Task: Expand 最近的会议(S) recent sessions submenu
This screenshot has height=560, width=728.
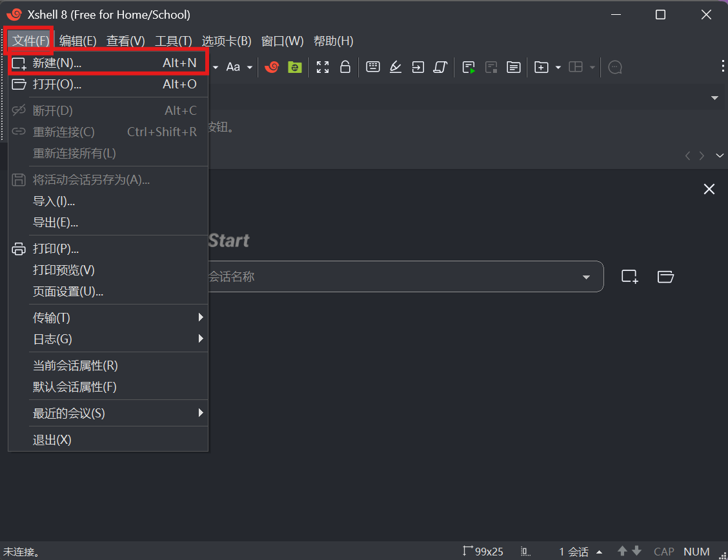Action: coord(108,413)
